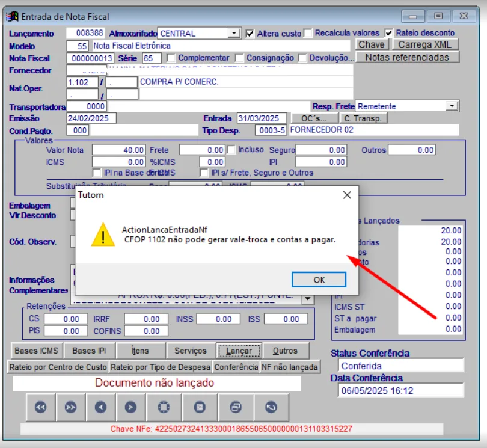Go to the next record arrow
The width and height of the screenshot is (487, 448).
[131, 407]
